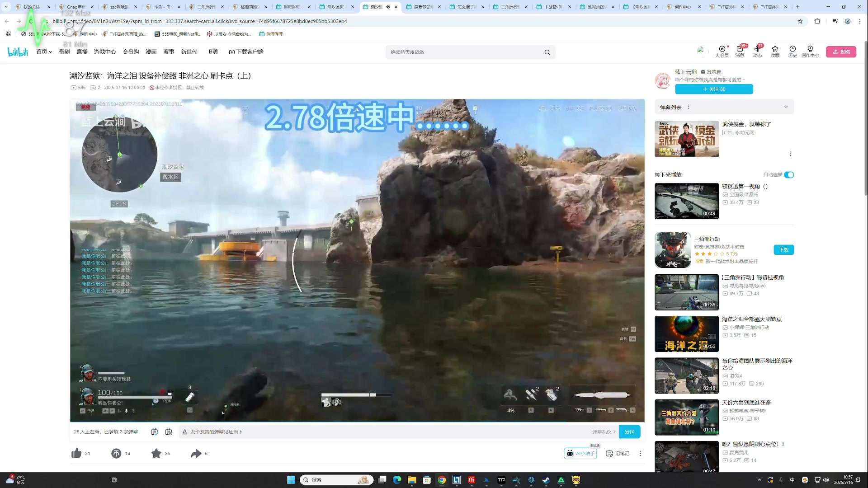The height and width of the screenshot is (488, 868).
Task: Click the browser address bar URL
Action: [x=199, y=21]
